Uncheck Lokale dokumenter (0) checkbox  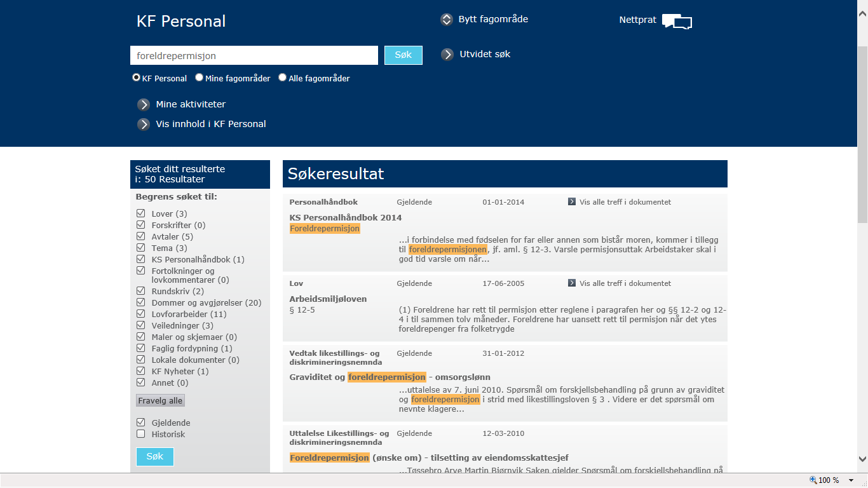click(141, 360)
